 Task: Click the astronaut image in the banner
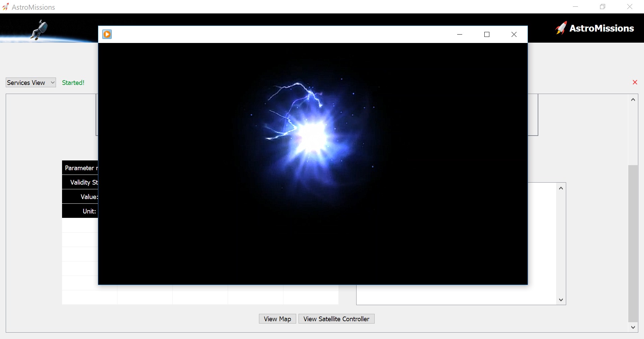(x=39, y=30)
